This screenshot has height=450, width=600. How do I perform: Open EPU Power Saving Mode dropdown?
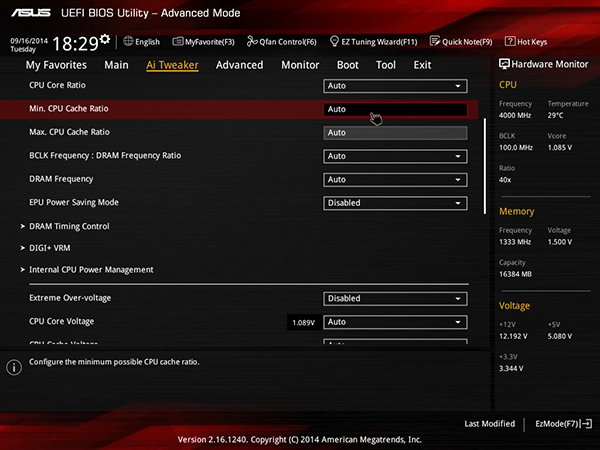pyautogui.click(x=395, y=203)
